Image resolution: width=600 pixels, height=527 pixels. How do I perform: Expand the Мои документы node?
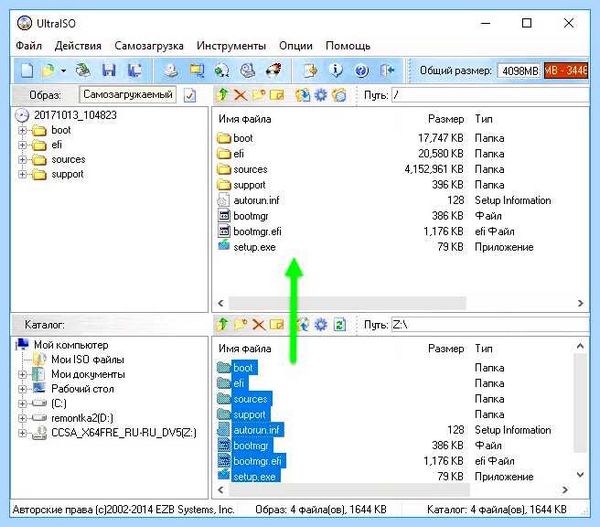(x=23, y=374)
